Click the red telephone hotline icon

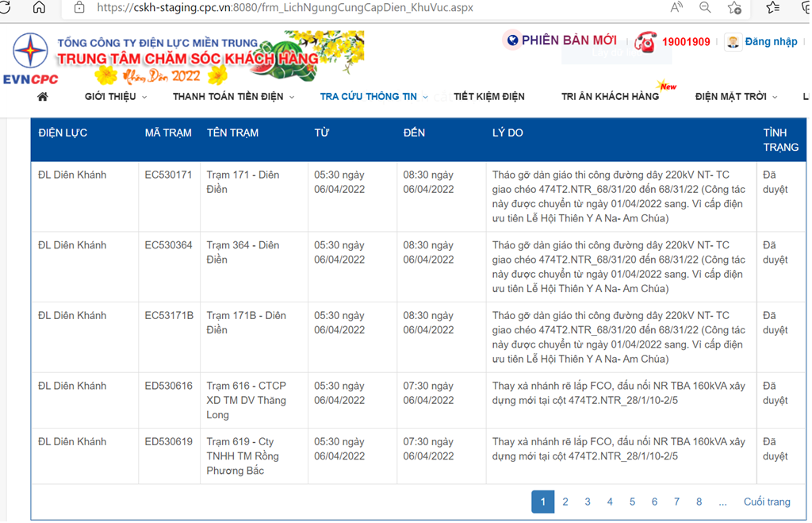[645, 42]
